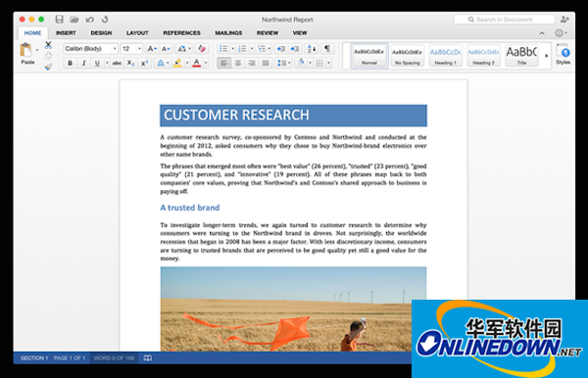Click the share user icon

[564, 20]
